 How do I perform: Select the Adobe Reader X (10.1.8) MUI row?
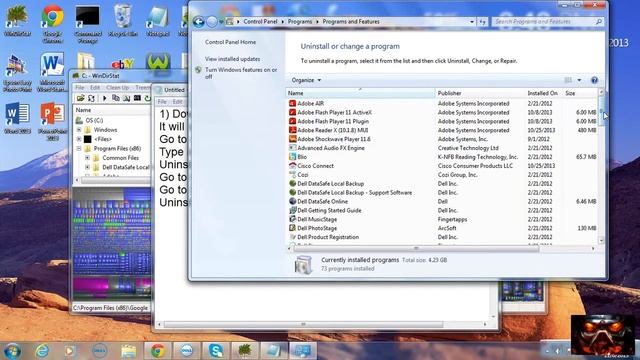pyautogui.click(x=443, y=130)
